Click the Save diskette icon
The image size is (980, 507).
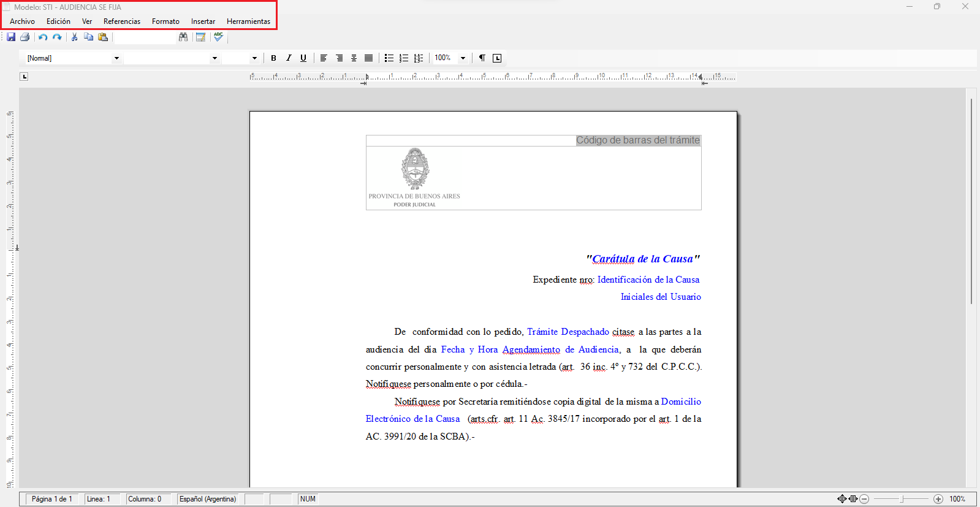(x=11, y=37)
